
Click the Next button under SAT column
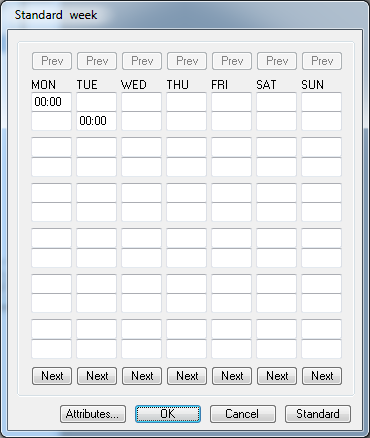[x=277, y=376]
